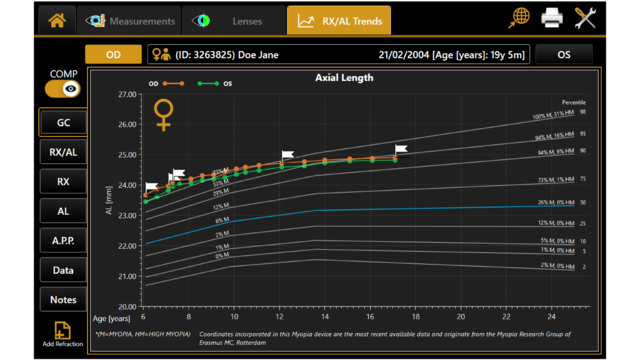Image resolution: width=640 pixels, height=360 pixels.
Task: Click the Axial Length chart title
Action: 344,78
